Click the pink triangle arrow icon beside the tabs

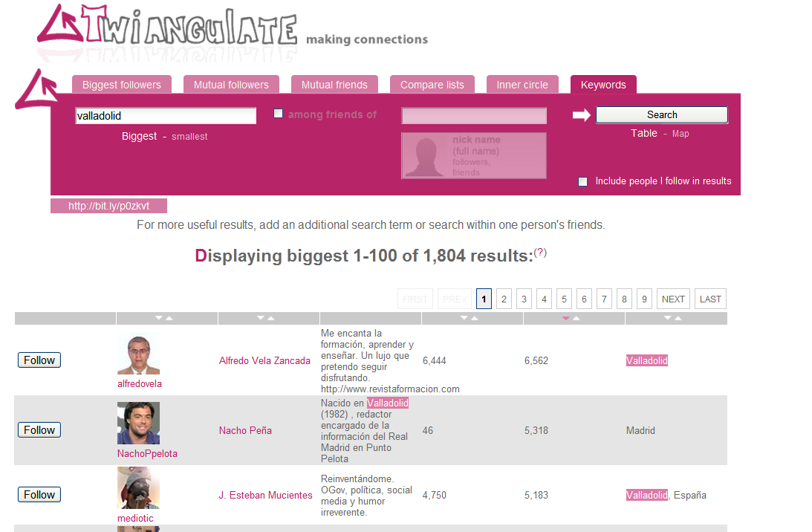coord(36,88)
